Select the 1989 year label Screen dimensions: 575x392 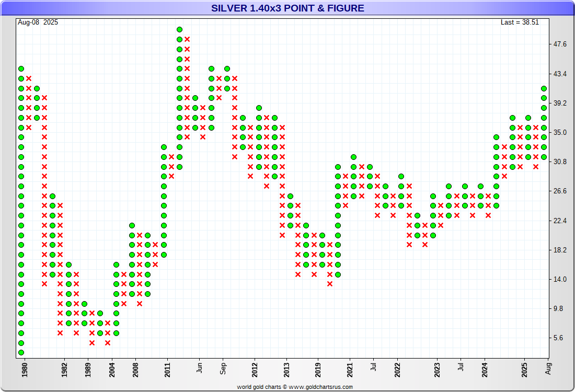[88, 370]
